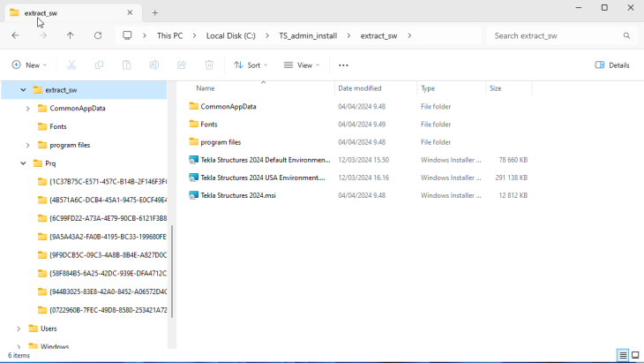
Task: Expand the Users tree node
Action: point(19,329)
